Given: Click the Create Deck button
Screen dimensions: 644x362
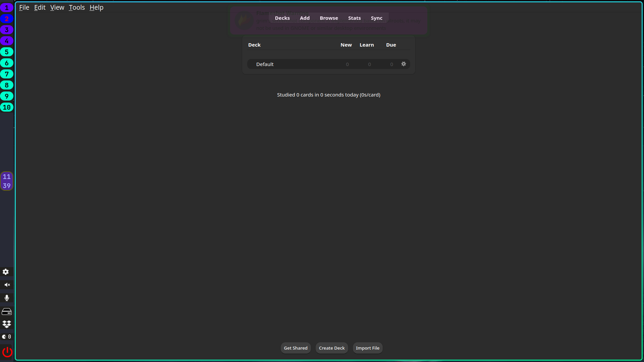Looking at the screenshot, I should coord(331,348).
